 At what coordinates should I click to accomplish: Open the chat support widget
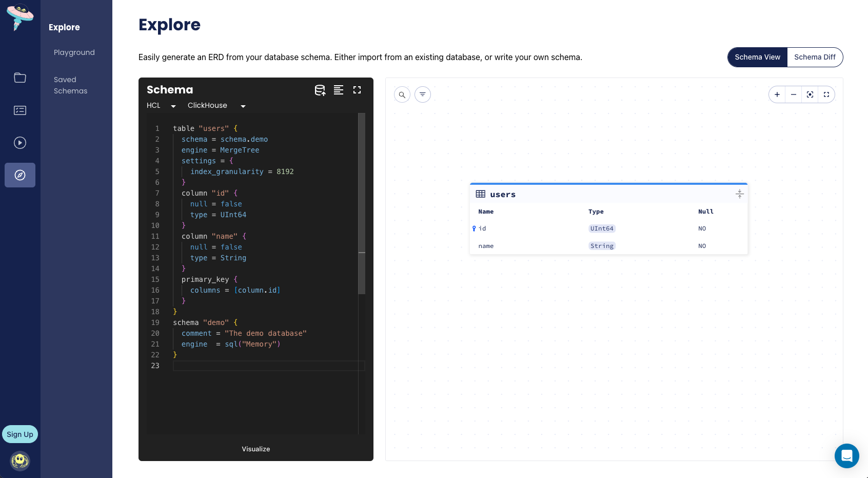point(846,455)
